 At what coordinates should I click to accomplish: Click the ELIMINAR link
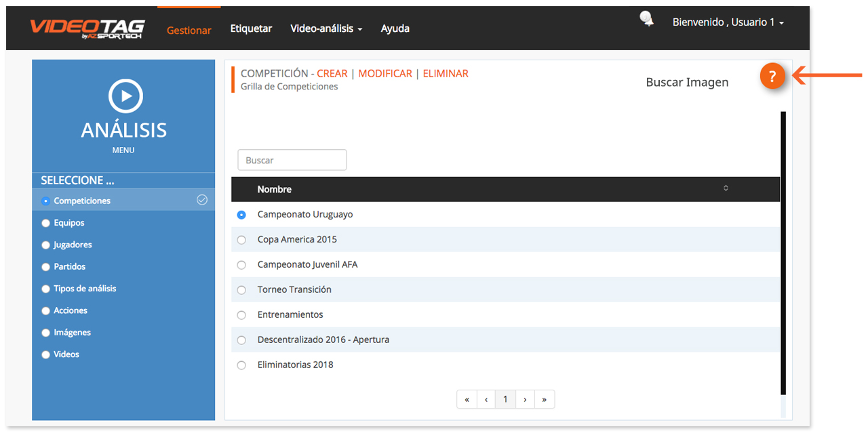[446, 73]
